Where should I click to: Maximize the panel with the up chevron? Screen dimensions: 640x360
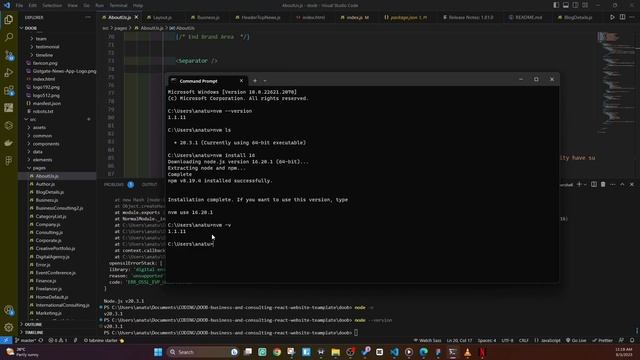click(x=622, y=184)
